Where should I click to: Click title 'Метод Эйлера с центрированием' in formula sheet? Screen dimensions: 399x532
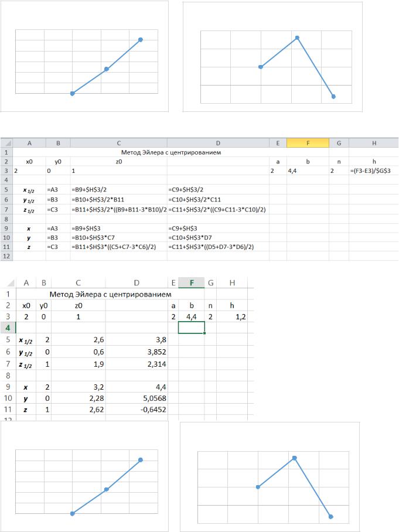(171, 152)
